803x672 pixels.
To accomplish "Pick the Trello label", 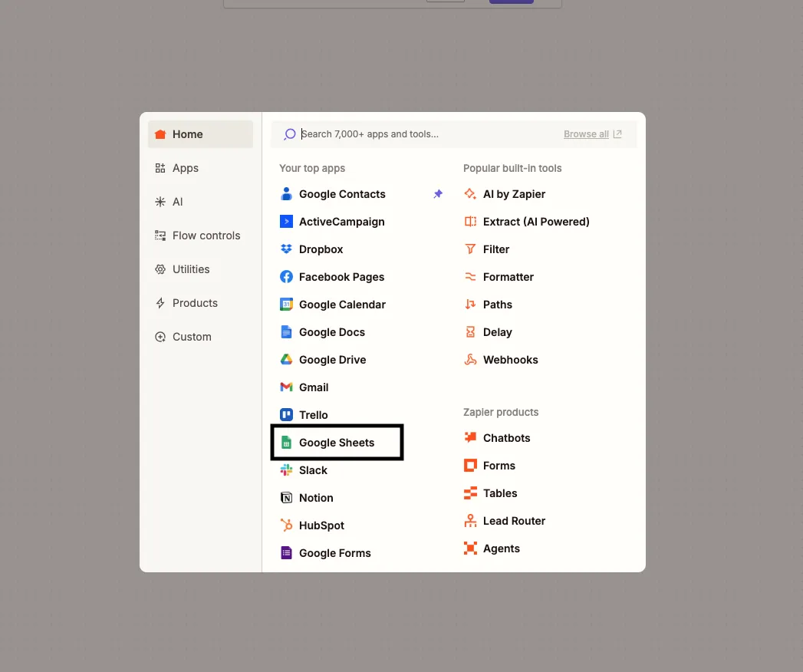I will click(314, 415).
